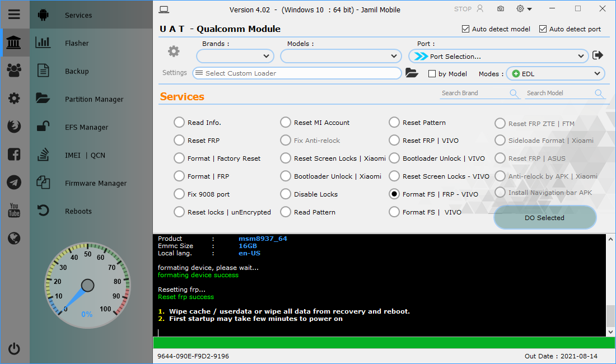The width and height of the screenshot is (616, 364).
Task: Click the globe website icon
Action: tap(14, 238)
